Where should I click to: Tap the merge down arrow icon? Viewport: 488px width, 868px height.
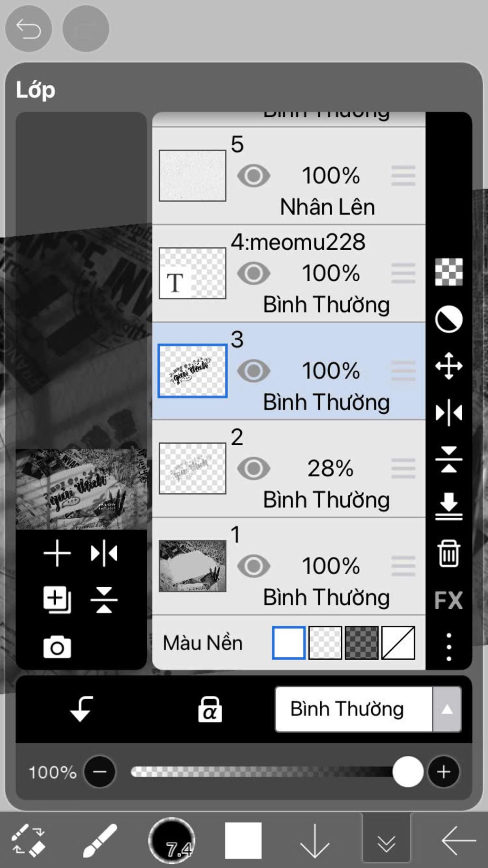click(x=449, y=506)
